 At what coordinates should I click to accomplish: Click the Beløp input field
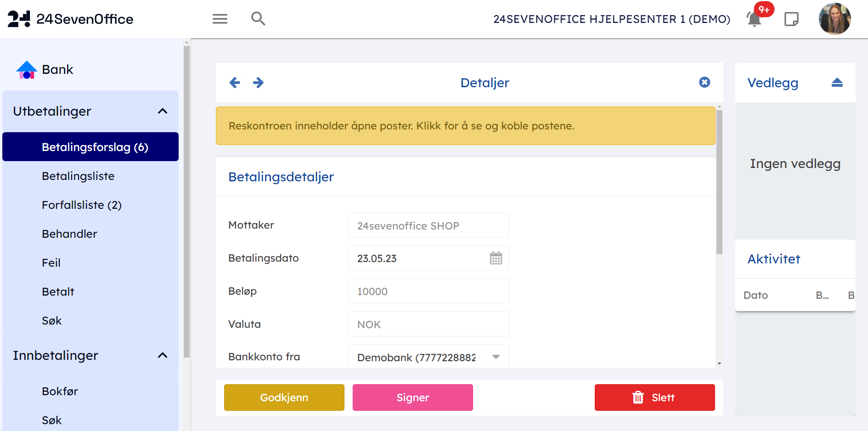pyautogui.click(x=428, y=291)
